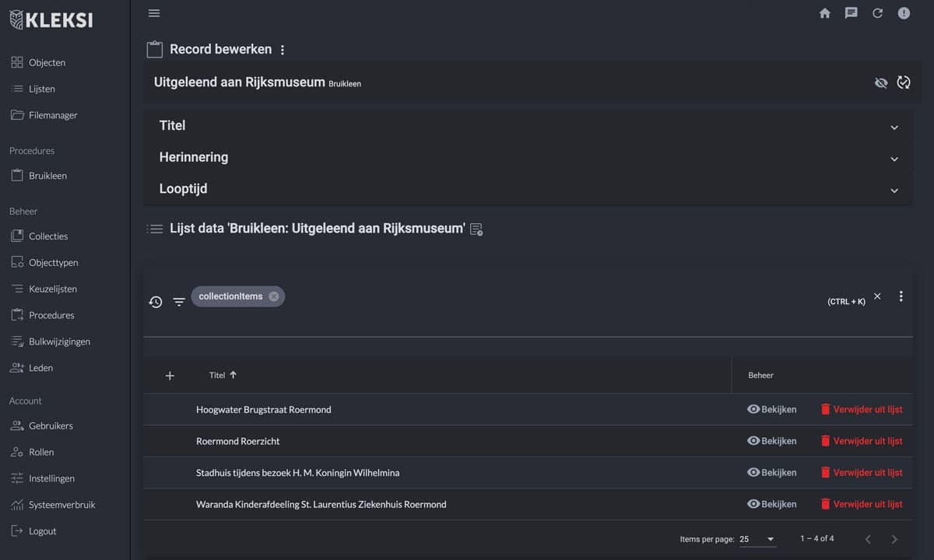
Task: Open the hamburger navigation menu
Action: (154, 13)
